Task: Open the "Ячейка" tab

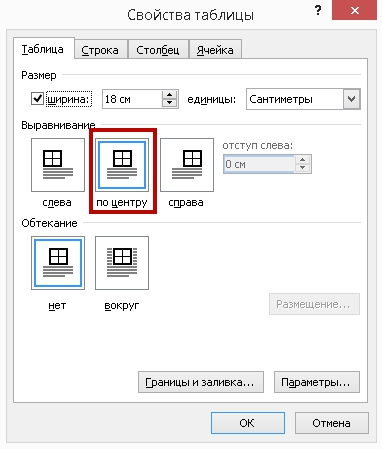Action: pyautogui.click(x=215, y=50)
